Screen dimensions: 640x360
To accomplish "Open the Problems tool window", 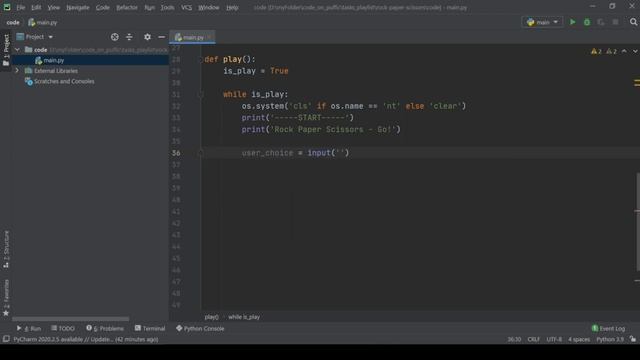I will coord(105,328).
